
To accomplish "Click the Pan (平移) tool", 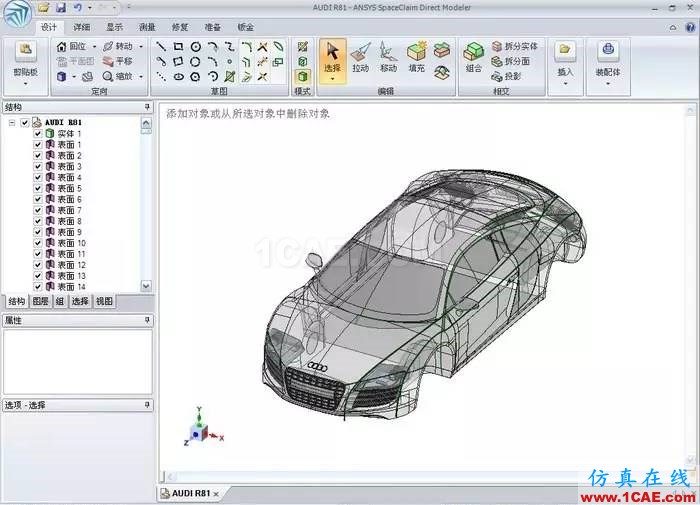I will coord(118,61).
